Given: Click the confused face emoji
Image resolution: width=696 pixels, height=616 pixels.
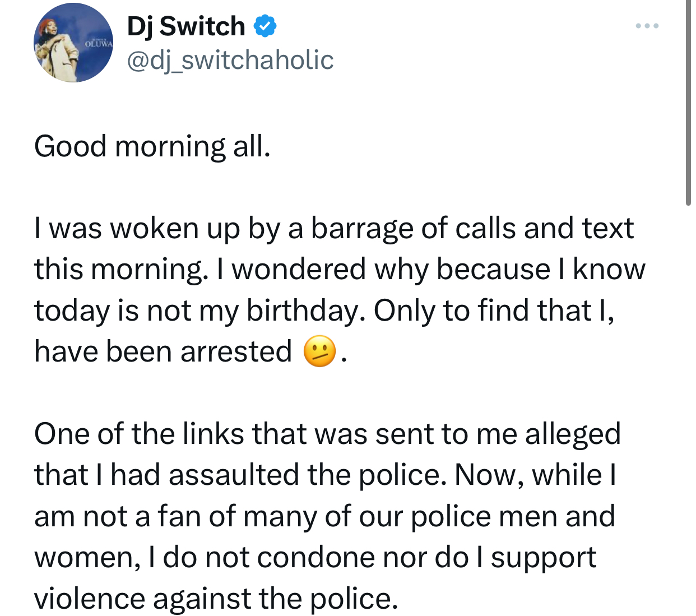Looking at the screenshot, I should [319, 352].
